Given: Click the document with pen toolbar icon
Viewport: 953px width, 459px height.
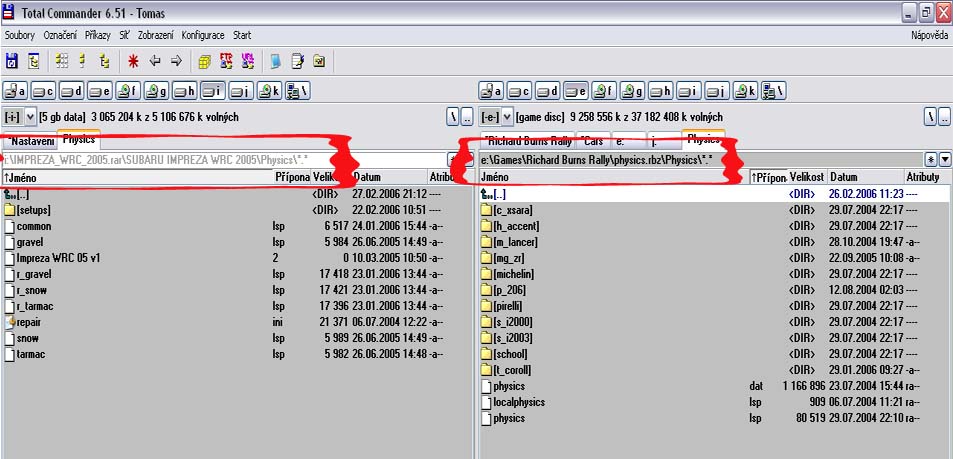Looking at the screenshot, I should (x=297, y=61).
